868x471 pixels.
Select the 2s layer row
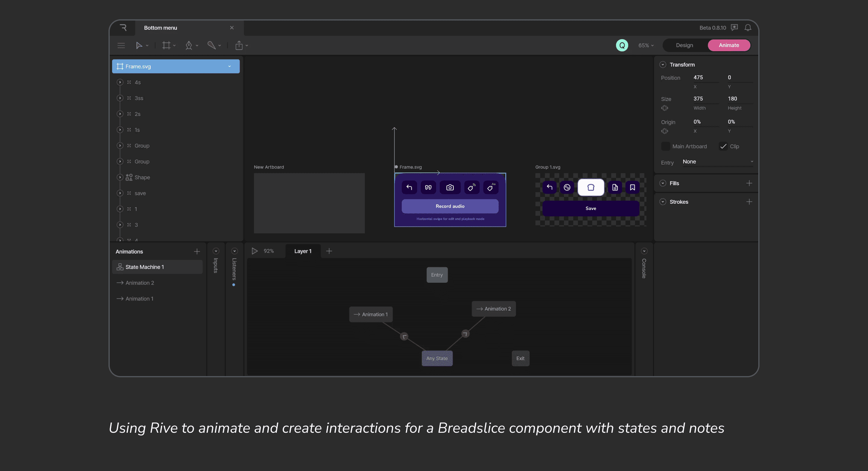click(176, 114)
